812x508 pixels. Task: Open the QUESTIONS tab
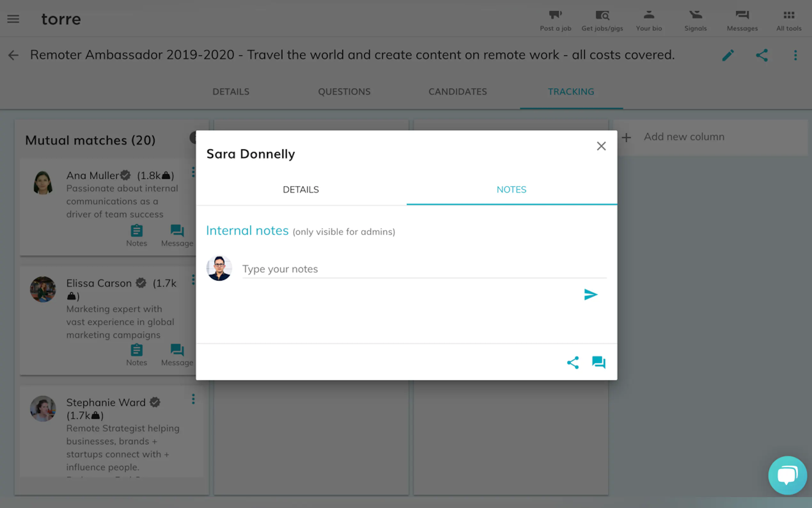click(344, 92)
